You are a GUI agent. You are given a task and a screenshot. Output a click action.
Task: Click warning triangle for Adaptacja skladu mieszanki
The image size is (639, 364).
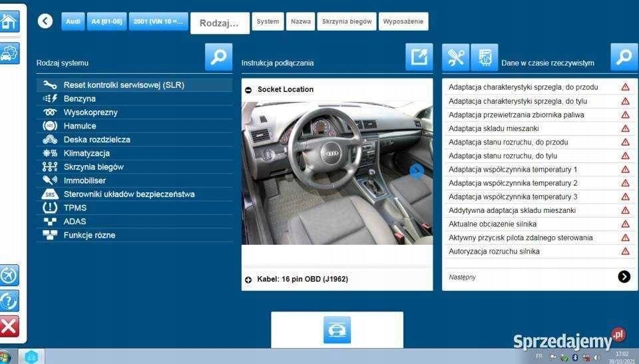(x=625, y=128)
